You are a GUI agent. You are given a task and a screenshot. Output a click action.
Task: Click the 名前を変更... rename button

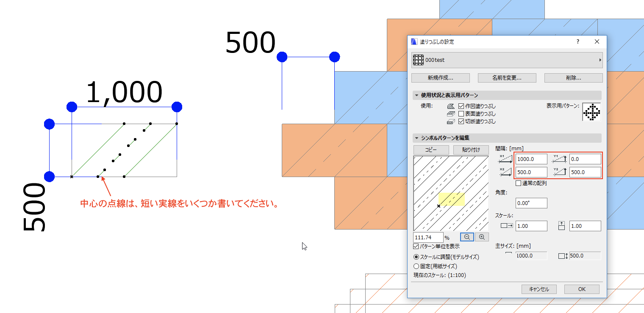[x=507, y=78]
